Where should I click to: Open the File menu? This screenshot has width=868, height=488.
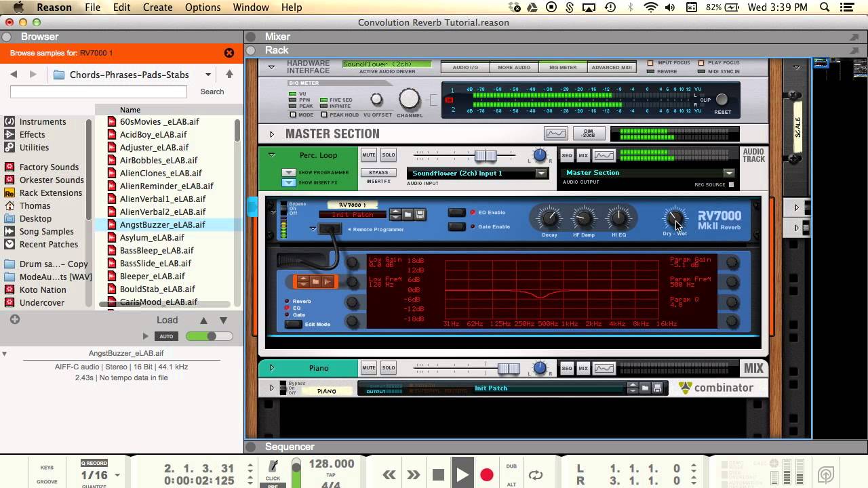92,7
